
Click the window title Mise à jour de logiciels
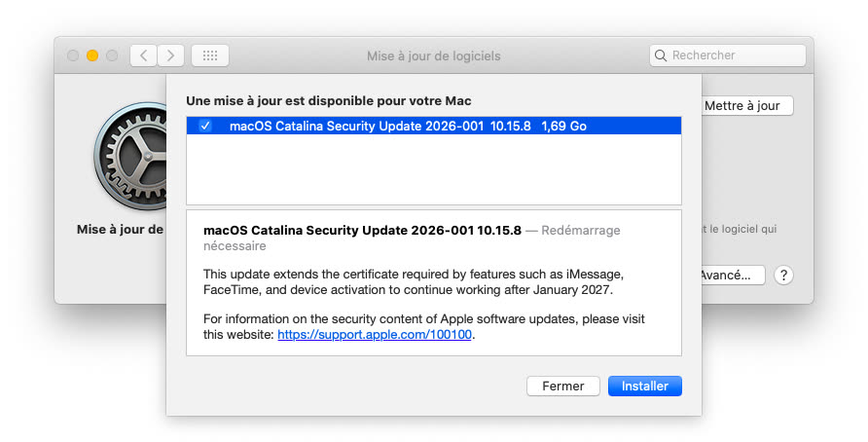point(433,55)
